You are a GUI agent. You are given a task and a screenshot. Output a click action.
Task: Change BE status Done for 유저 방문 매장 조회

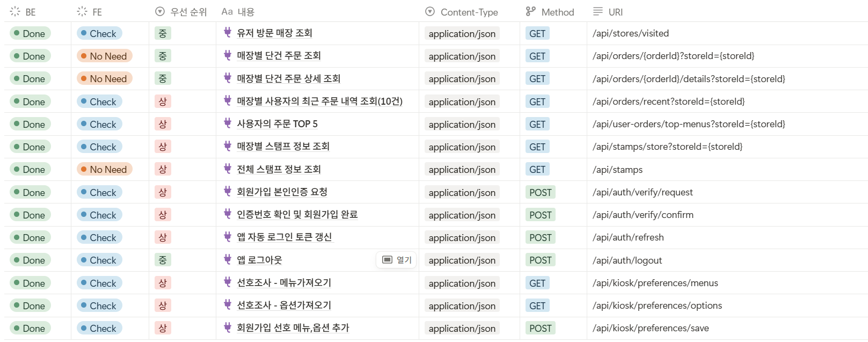pyautogui.click(x=31, y=33)
